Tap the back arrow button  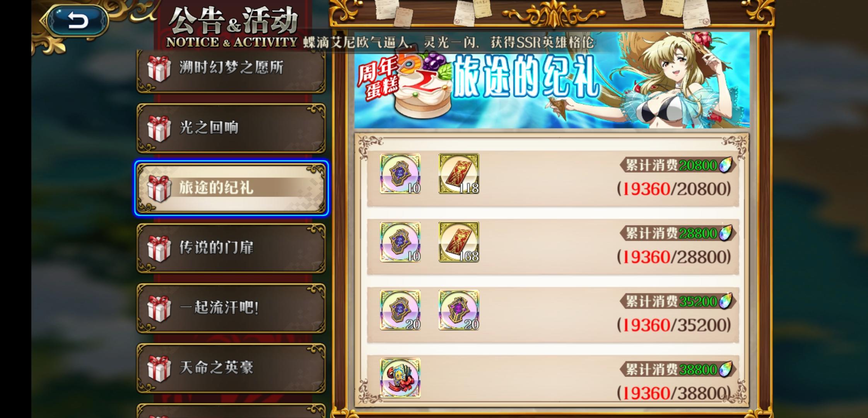pyautogui.click(x=78, y=20)
